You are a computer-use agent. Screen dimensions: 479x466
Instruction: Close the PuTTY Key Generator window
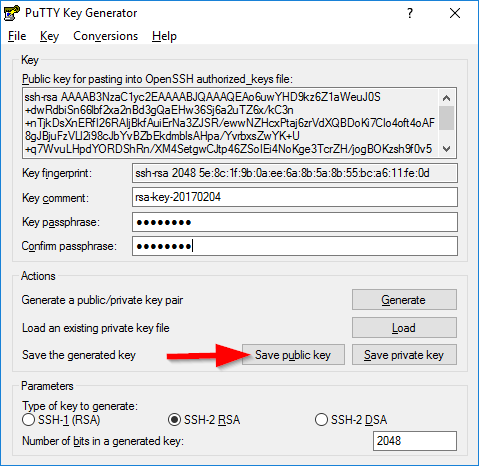tap(455, 13)
